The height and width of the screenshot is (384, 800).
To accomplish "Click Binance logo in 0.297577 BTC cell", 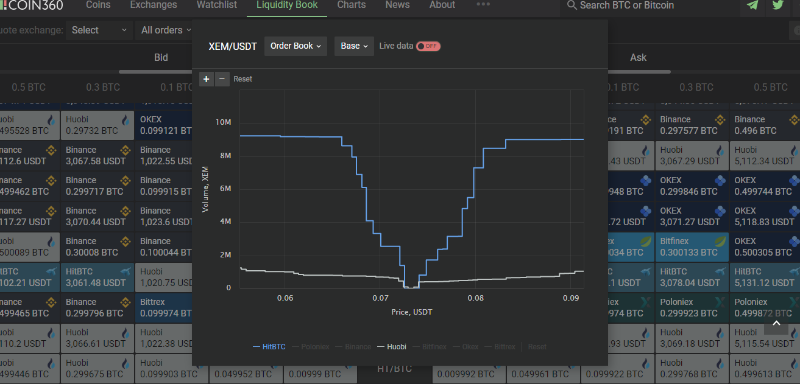I will (x=720, y=120).
